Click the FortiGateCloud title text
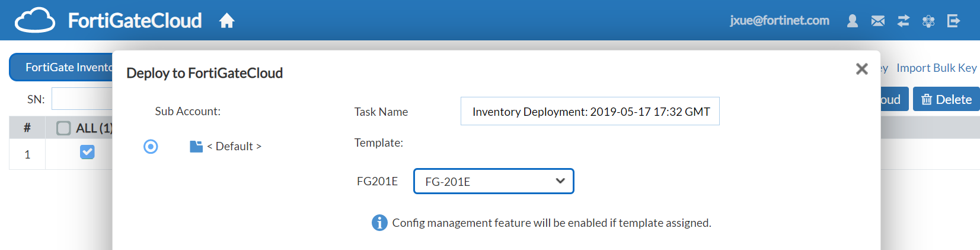This screenshot has height=250, width=980. [135, 21]
